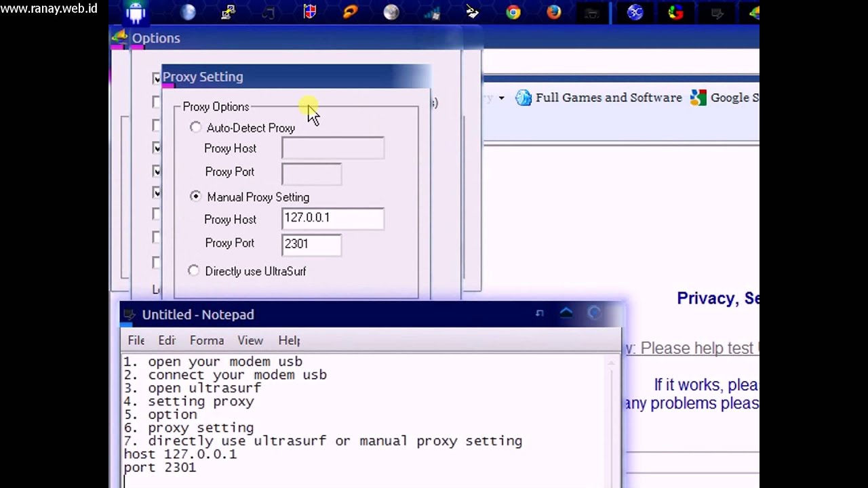
Task: Open the Help menu in Notepad
Action: click(x=289, y=340)
